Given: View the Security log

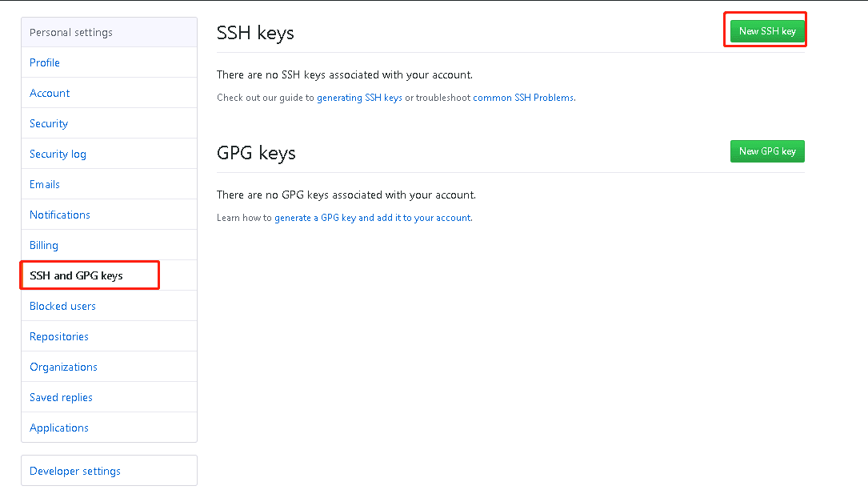Looking at the screenshot, I should point(58,154).
